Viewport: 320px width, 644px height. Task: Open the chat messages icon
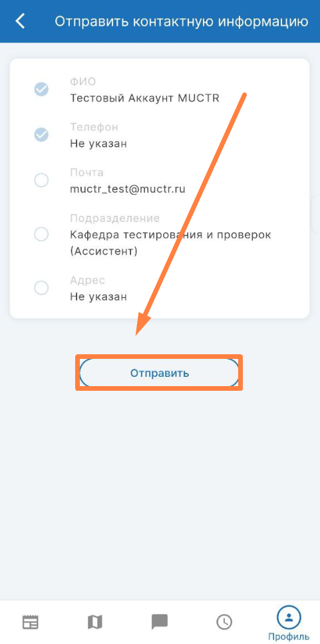coord(160,622)
